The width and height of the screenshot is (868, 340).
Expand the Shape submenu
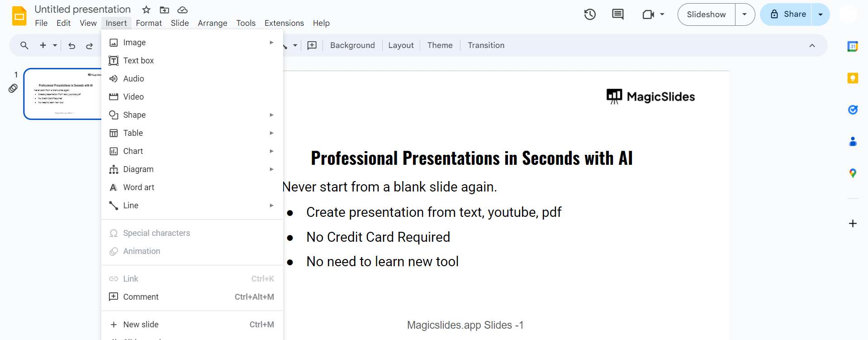pyautogui.click(x=271, y=115)
